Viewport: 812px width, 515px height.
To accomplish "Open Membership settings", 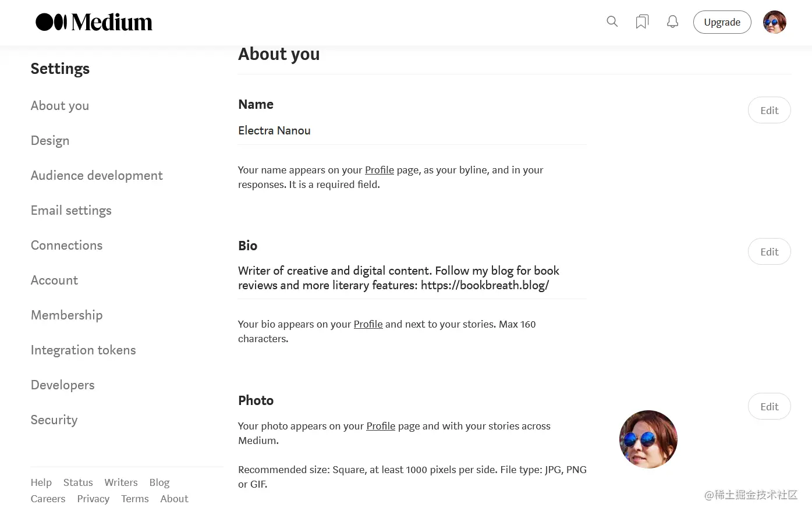I will pyautogui.click(x=66, y=315).
